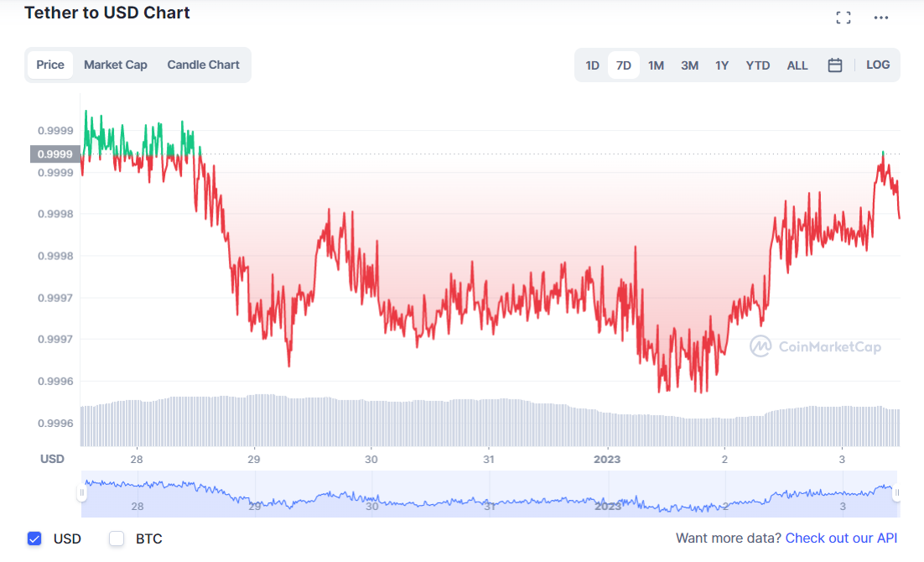This screenshot has height=562, width=924.
Task: Uncheck the USD checkbox
Action: point(34,539)
